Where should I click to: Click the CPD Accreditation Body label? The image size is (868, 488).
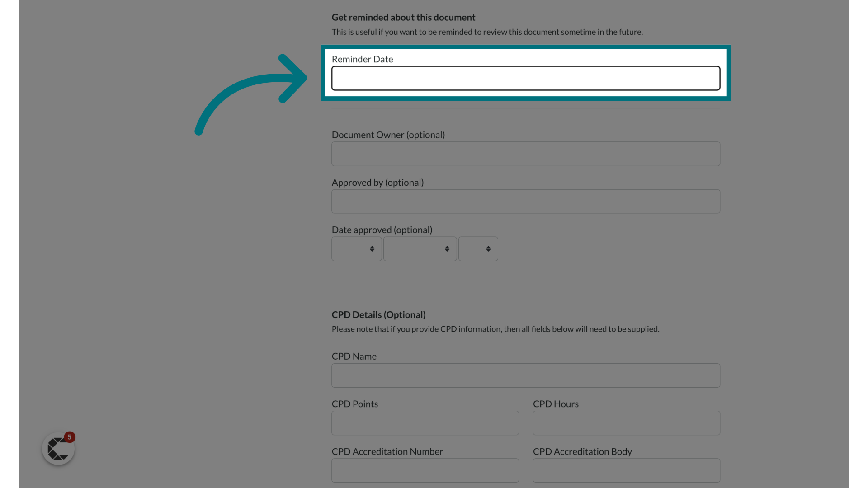(582, 451)
